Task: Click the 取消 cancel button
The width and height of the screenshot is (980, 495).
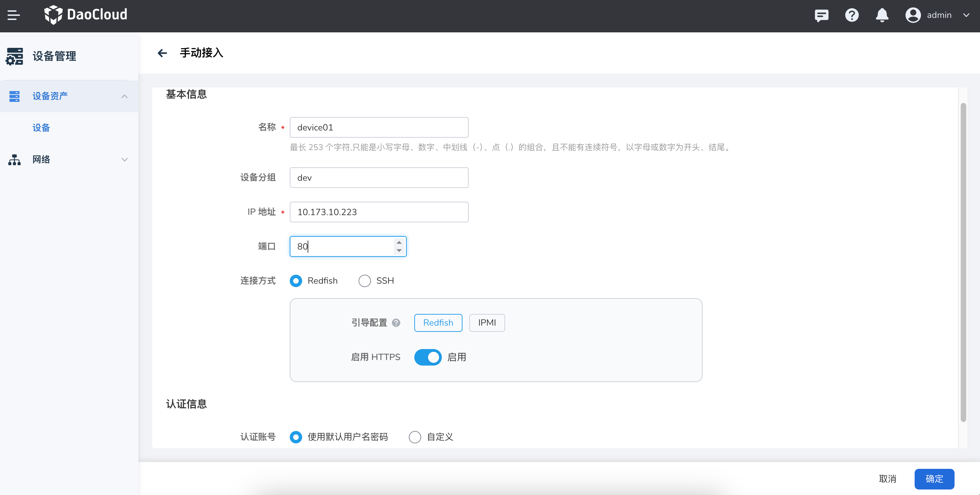Action: pyautogui.click(x=887, y=478)
